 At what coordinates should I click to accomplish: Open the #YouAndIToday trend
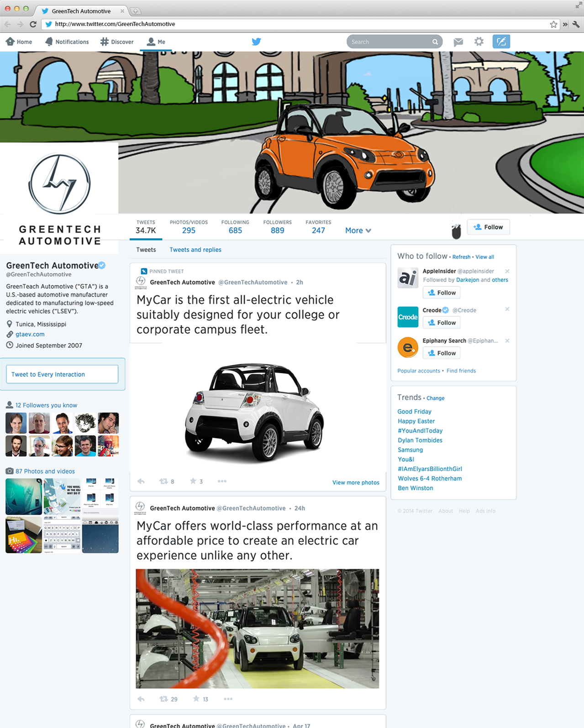point(420,430)
